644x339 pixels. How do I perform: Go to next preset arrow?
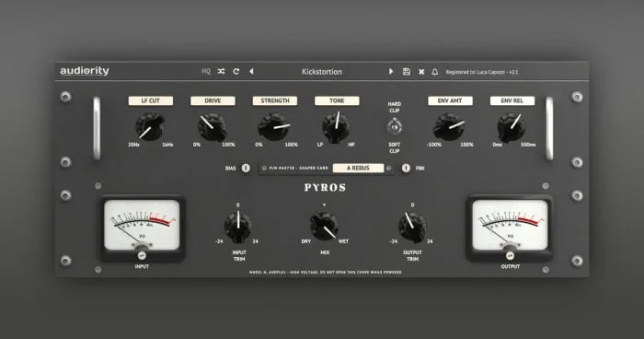(391, 71)
